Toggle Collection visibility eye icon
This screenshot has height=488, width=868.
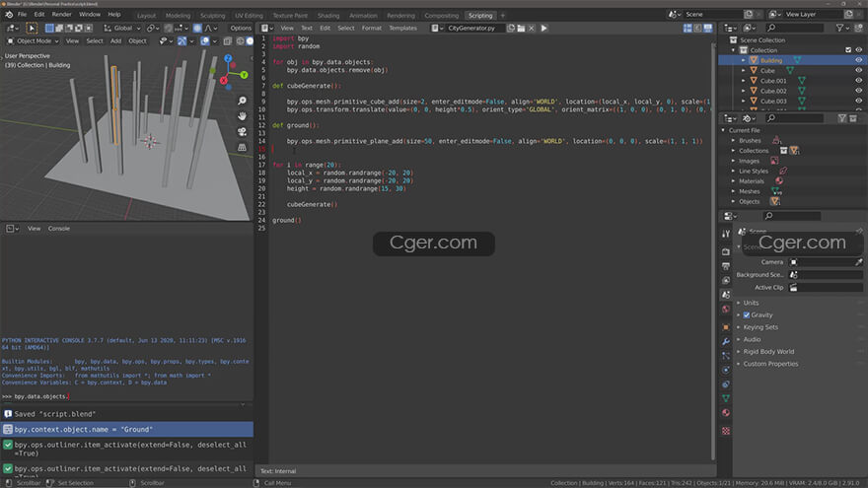[x=858, y=50]
